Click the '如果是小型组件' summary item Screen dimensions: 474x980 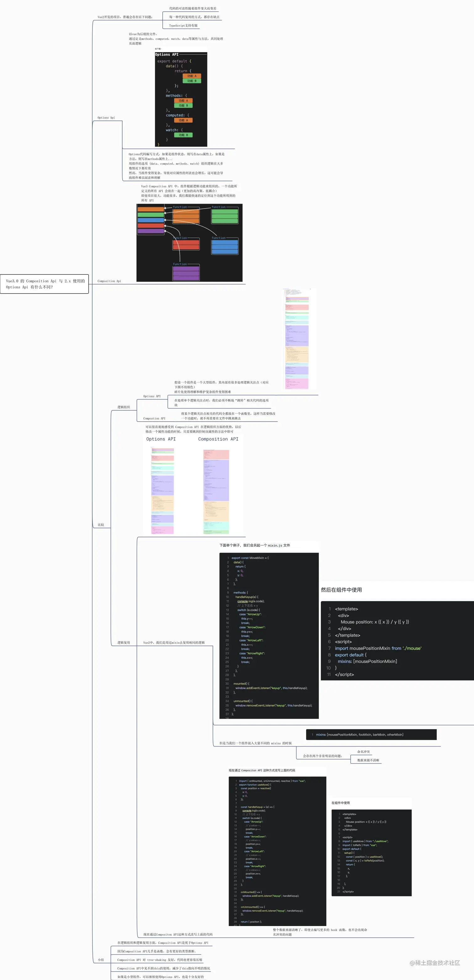161,977
